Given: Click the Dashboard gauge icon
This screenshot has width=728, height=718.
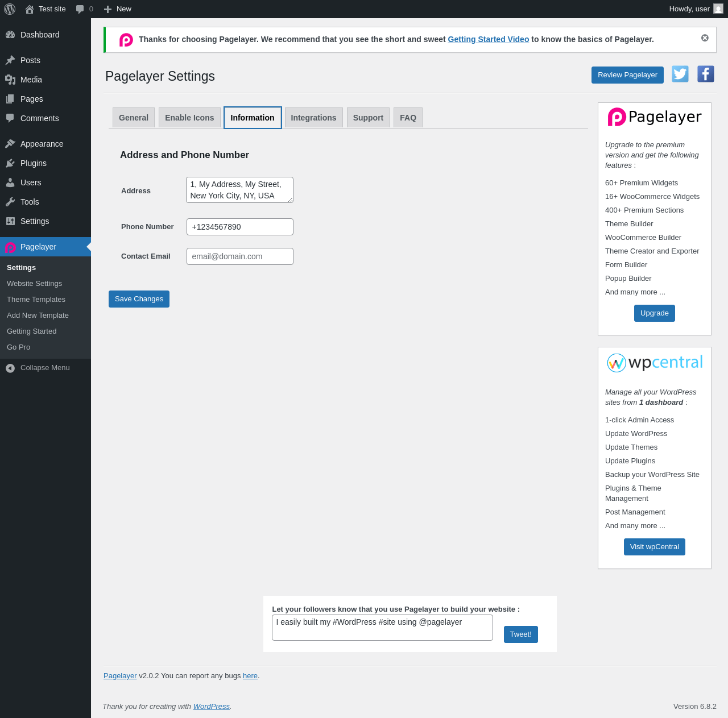Looking at the screenshot, I should click(x=10, y=35).
